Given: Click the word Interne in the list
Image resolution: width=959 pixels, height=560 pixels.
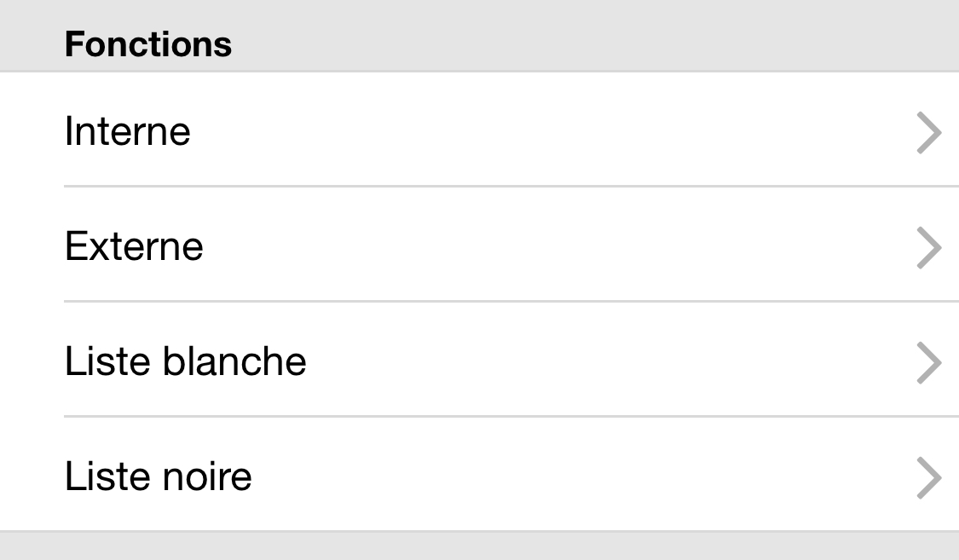Looking at the screenshot, I should [x=127, y=131].
